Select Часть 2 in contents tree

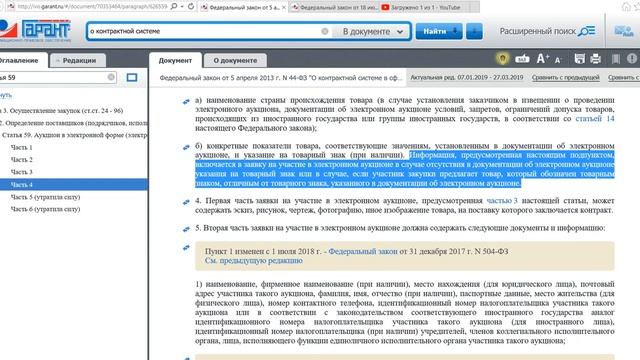click(x=22, y=160)
